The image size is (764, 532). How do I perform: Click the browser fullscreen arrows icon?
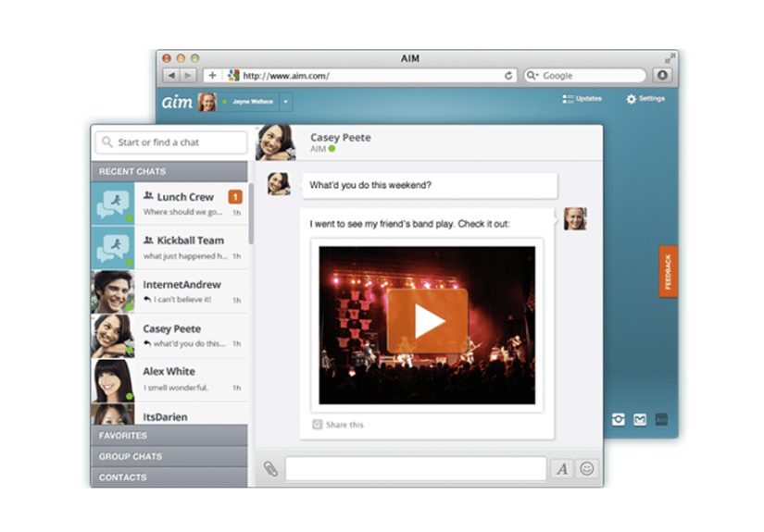(x=670, y=59)
